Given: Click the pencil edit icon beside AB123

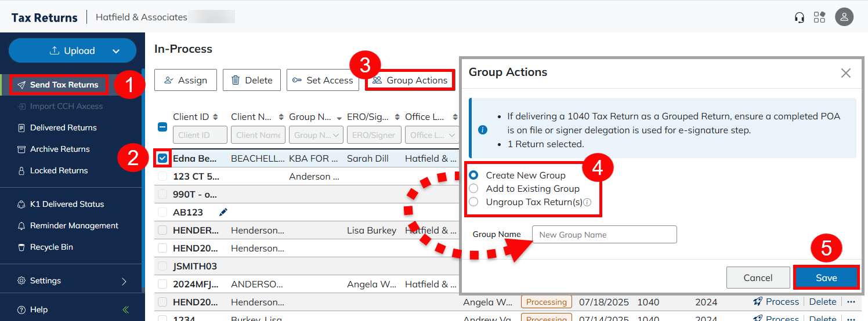Looking at the screenshot, I should [223, 212].
